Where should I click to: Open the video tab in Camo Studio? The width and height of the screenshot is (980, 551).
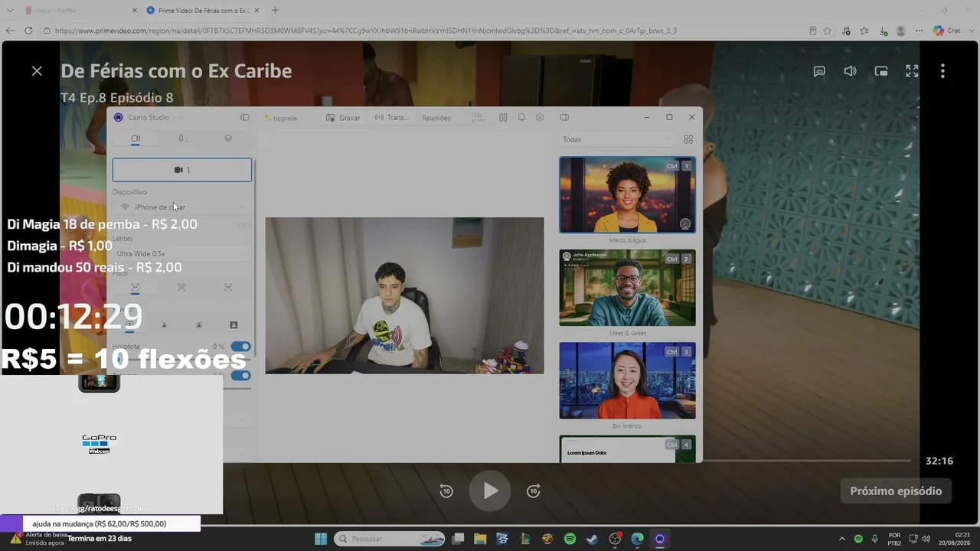(136, 139)
